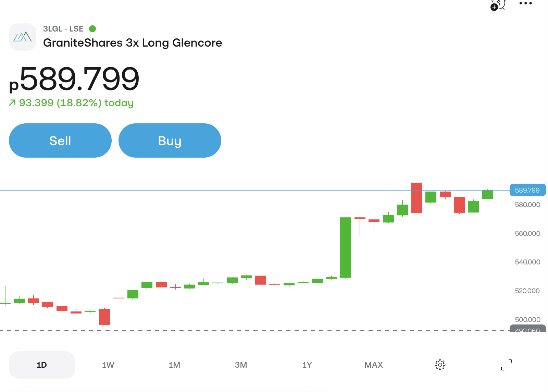Image resolution: width=548 pixels, height=392 pixels.
Task: Add a price alert with alarm-clock icon
Action: pos(498,5)
